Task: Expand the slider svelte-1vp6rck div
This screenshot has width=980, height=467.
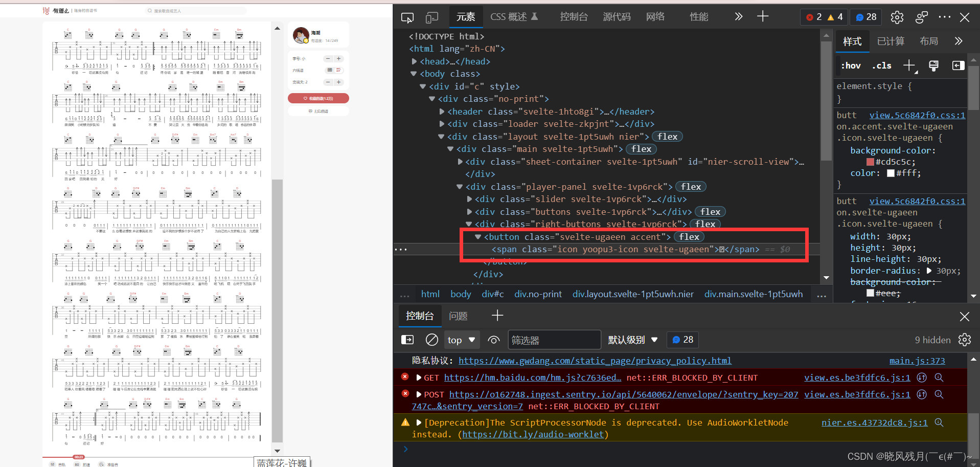Action: pyautogui.click(x=469, y=199)
